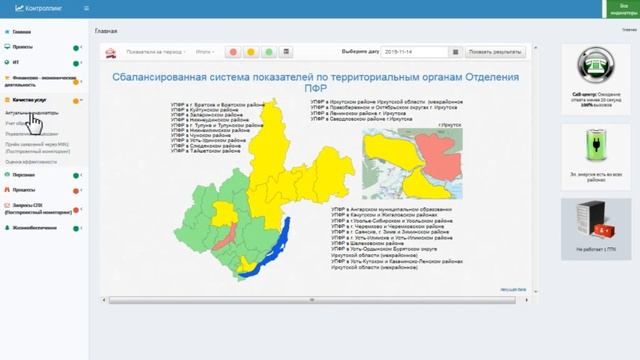Click the УПФР в Куйтунском районе label

click(204, 110)
